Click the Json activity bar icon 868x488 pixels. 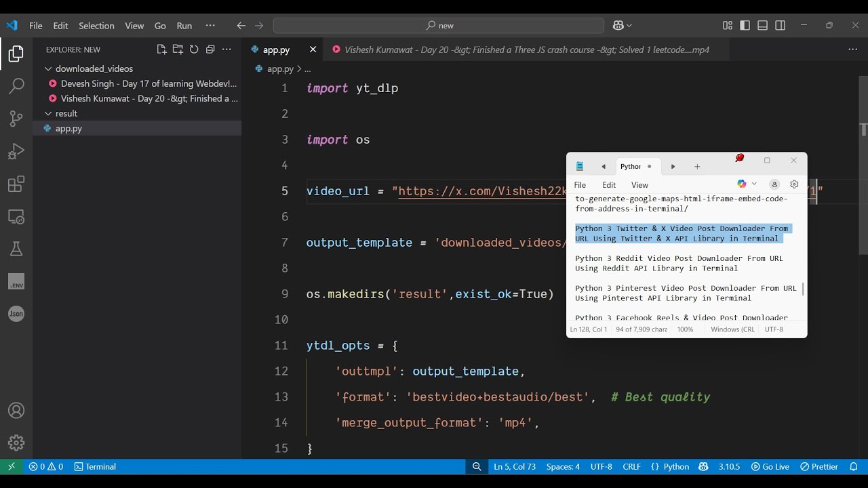(x=16, y=314)
